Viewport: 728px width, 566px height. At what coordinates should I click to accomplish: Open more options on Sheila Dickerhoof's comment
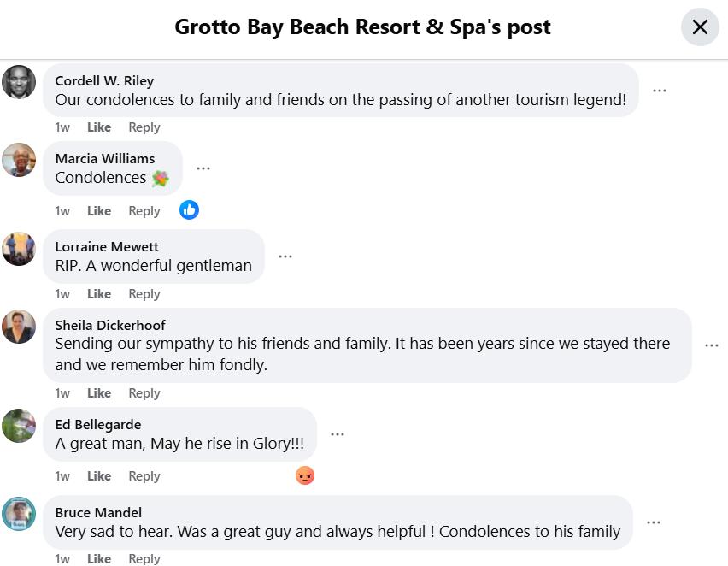coord(712,345)
